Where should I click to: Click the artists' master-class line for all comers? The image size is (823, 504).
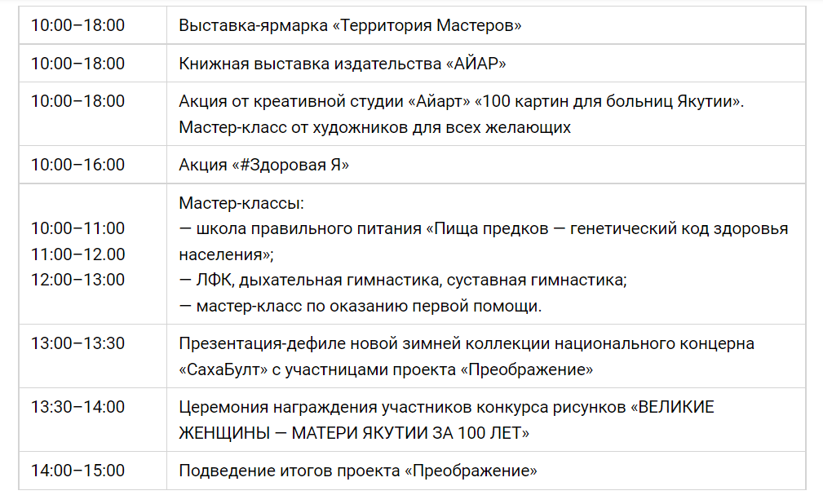[374, 127]
